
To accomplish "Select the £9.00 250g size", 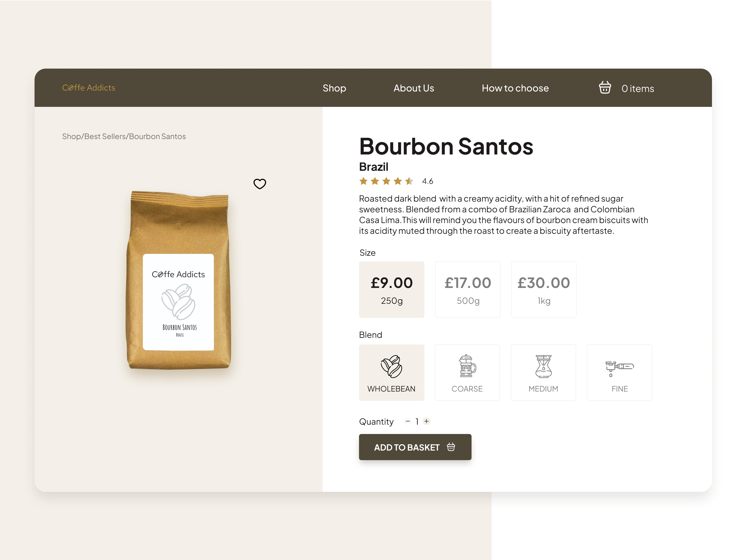I will tap(391, 289).
